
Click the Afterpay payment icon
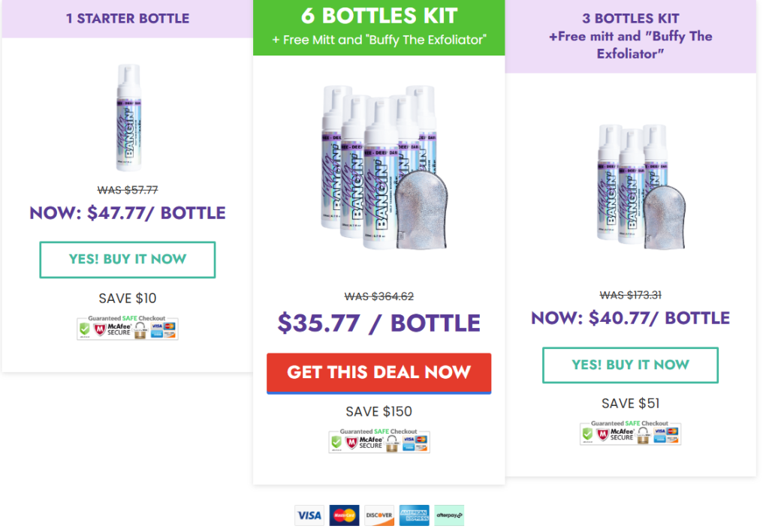(449, 515)
